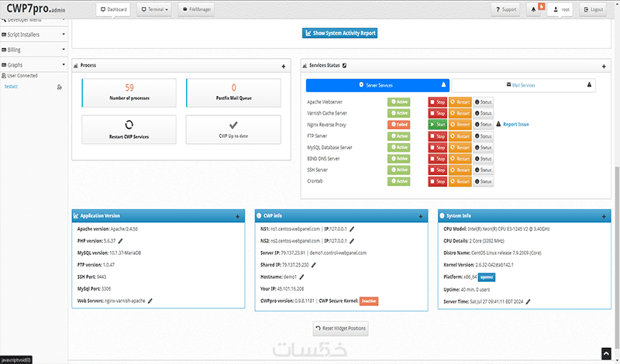The width and height of the screenshot is (620, 364).
Task: Click the testacc user action icon
Action: pos(60,87)
